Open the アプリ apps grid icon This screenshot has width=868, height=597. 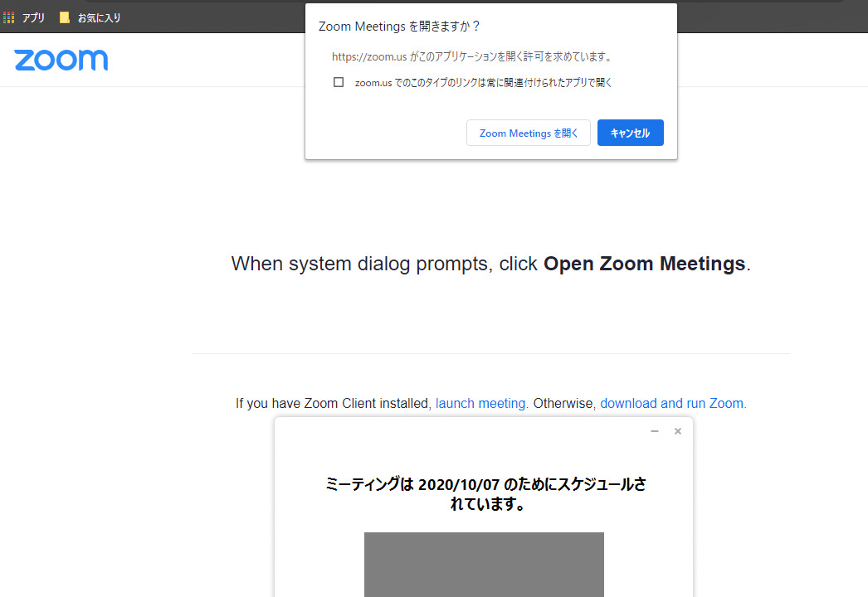(9, 17)
